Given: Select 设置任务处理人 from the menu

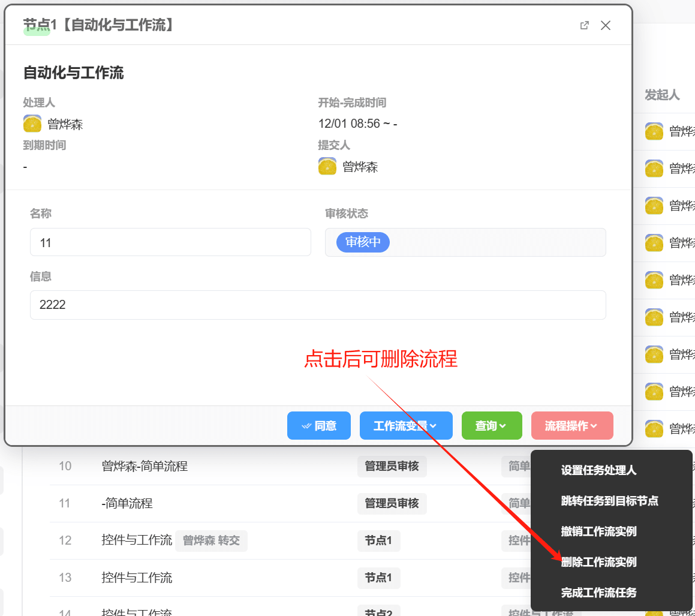Looking at the screenshot, I should pyautogui.click(x=598, y=470).
